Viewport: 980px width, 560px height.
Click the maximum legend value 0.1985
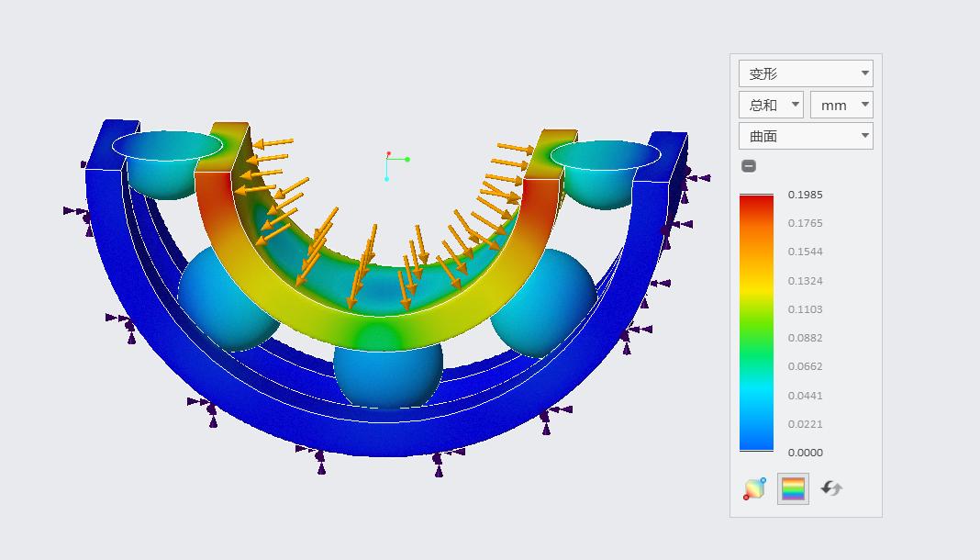tap(805, 195)
